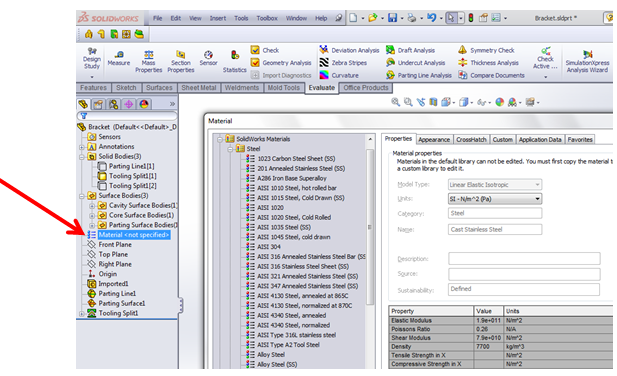Image resolution: width=617 pixels, height=376 pixels.
Task: Click the Sensor tool
Action: 208,58
